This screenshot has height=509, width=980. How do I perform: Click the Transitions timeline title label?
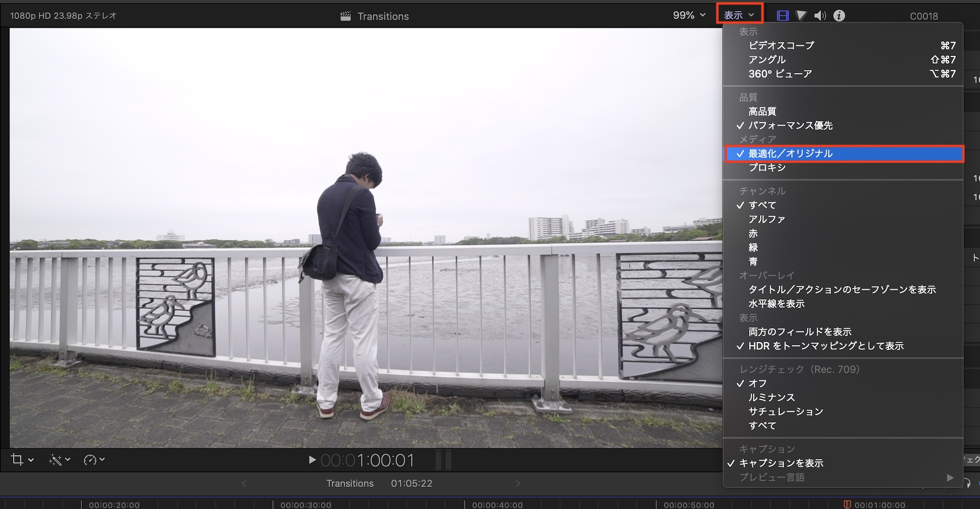[350, 484]
